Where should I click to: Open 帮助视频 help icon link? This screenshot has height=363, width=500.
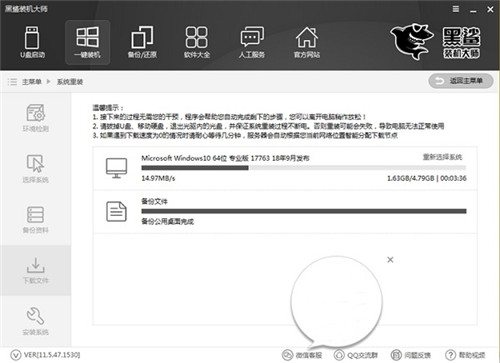point(465,355)
